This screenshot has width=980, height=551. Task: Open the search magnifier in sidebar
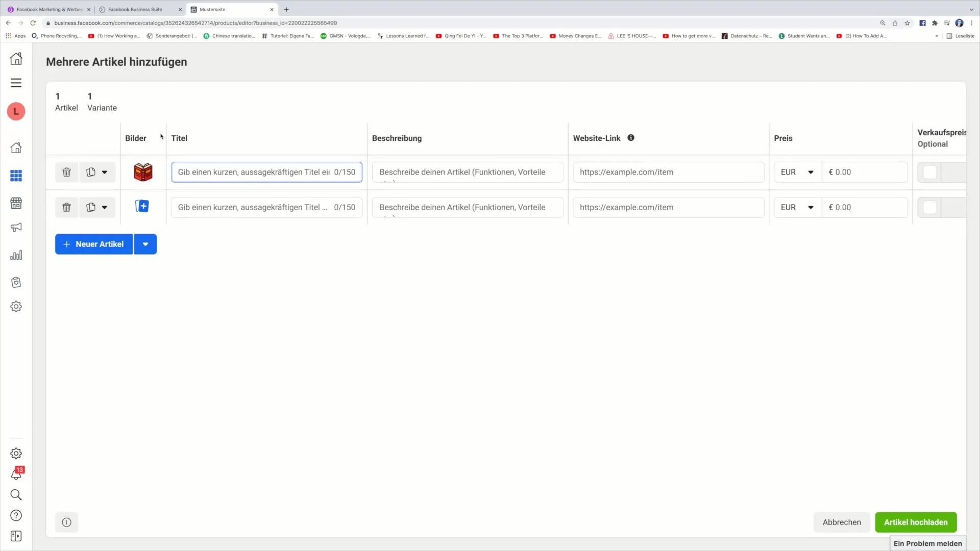(x=16, y=495)
